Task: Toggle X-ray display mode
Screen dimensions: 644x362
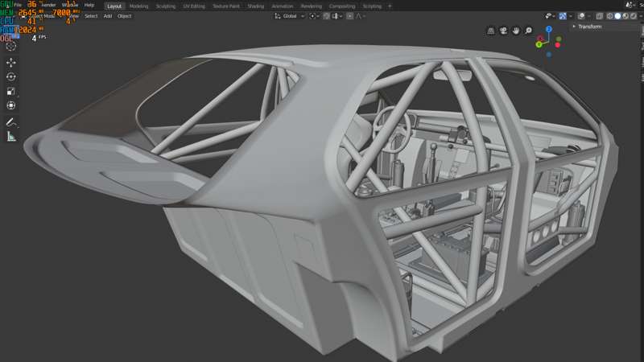Action: pyautogui.click(x=599, y=16)
